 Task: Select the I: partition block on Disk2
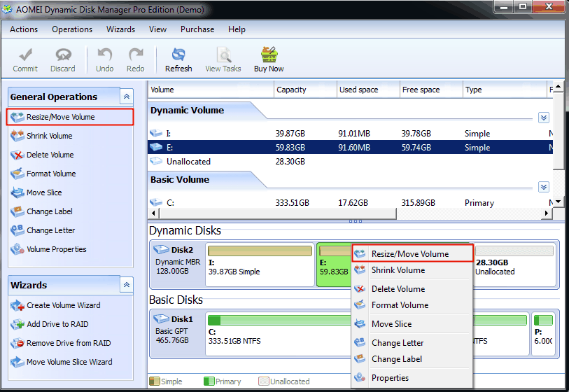click(x=260, y=265)
